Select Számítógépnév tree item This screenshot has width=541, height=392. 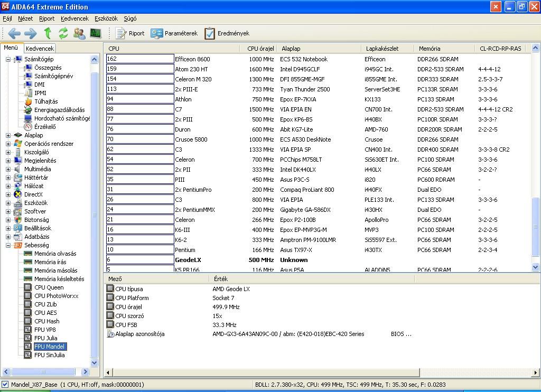coord(53,76)
